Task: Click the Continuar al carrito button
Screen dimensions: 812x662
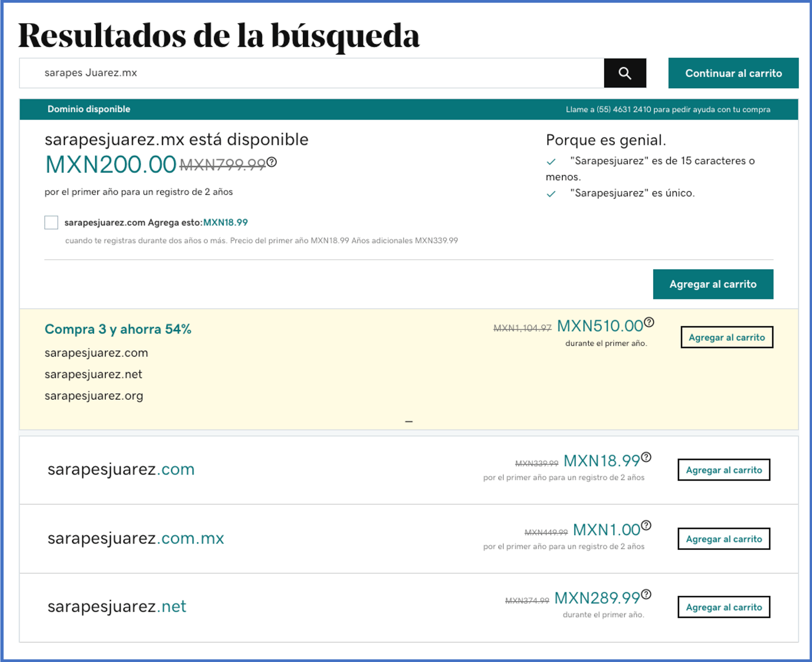Action: coord(733,73)
